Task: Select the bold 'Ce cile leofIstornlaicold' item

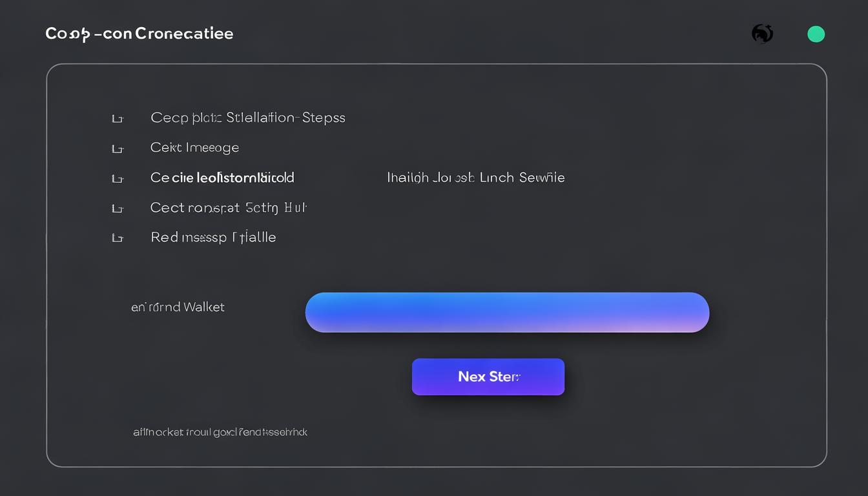Action: (222, 177)
